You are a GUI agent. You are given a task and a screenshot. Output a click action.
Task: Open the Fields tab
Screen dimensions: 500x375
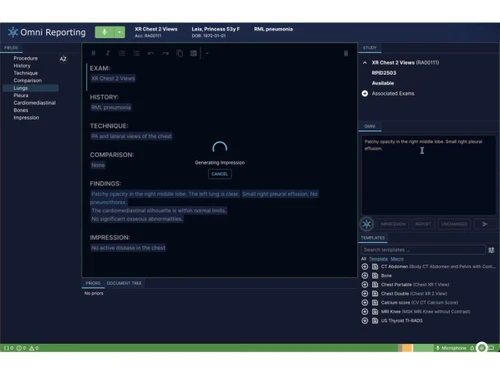[x=11, y=48]
